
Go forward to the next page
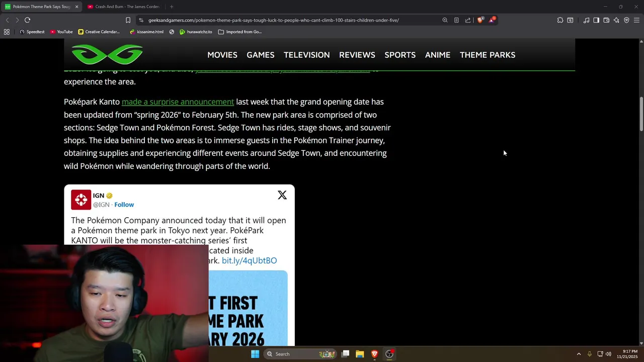17,20
